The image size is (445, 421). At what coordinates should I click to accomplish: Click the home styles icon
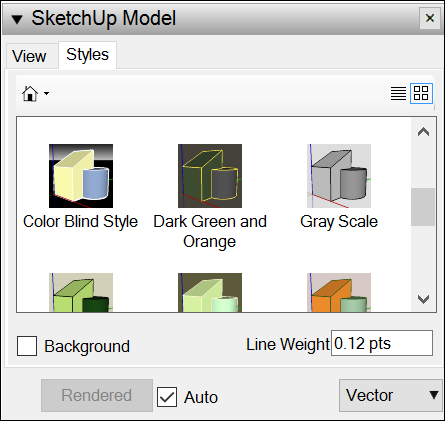30,93
